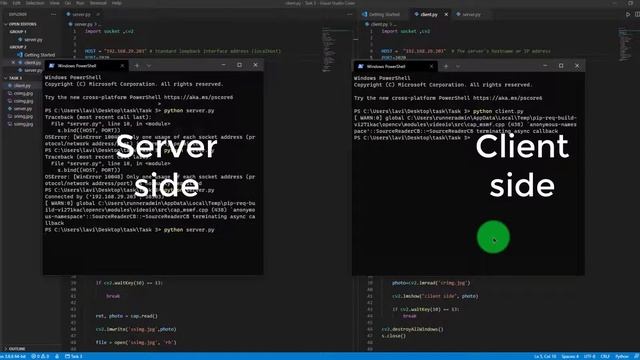Screen dimensions: 640x360
Task: Click s.close() line in the client.py editor
Action: [x=393, y=336]
